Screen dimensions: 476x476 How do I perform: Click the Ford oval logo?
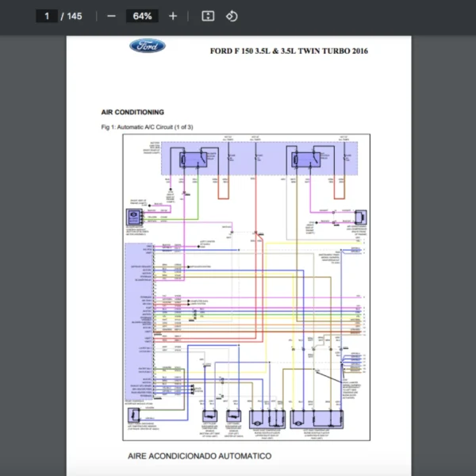coord(148,46)
